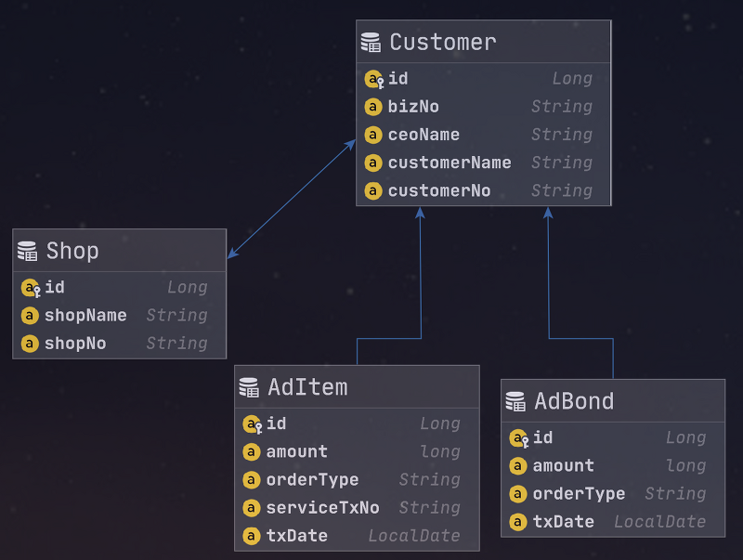Image resolution: width=743 pixels, height=560 pixels.
Task: Click the AdBond id primary key icon
Action: click(518, 438)
